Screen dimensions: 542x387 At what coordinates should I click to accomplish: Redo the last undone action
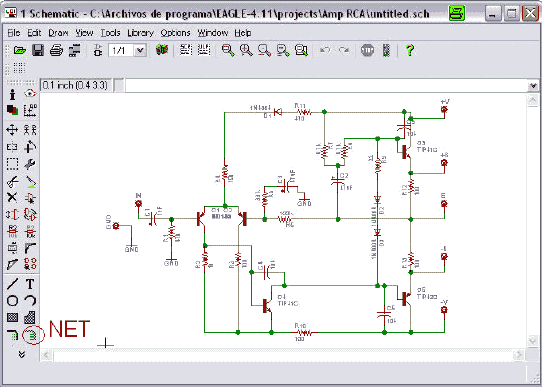pyautogui.click(x=344, y=50)
